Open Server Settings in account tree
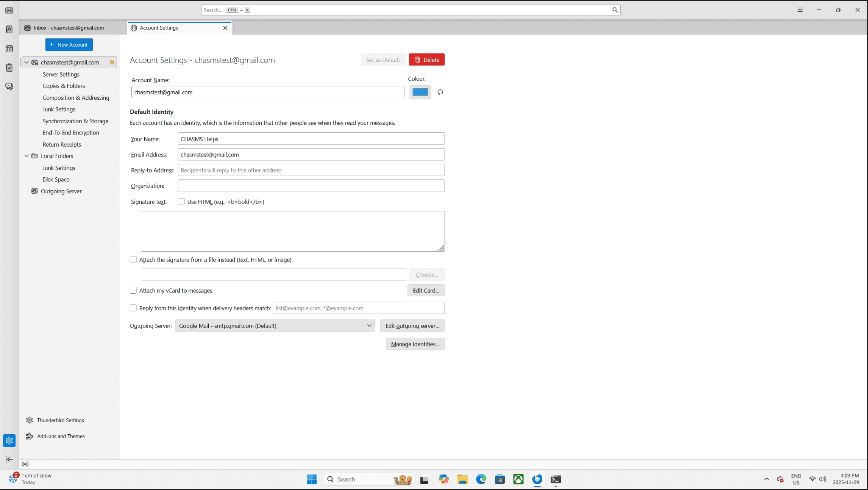868x490 pixels. tap(61, 74)
